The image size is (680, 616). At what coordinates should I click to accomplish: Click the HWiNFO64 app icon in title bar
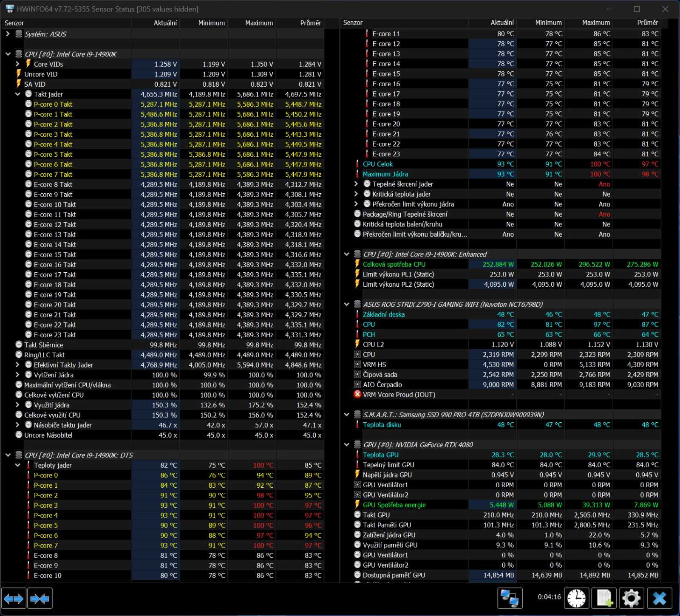9,8
